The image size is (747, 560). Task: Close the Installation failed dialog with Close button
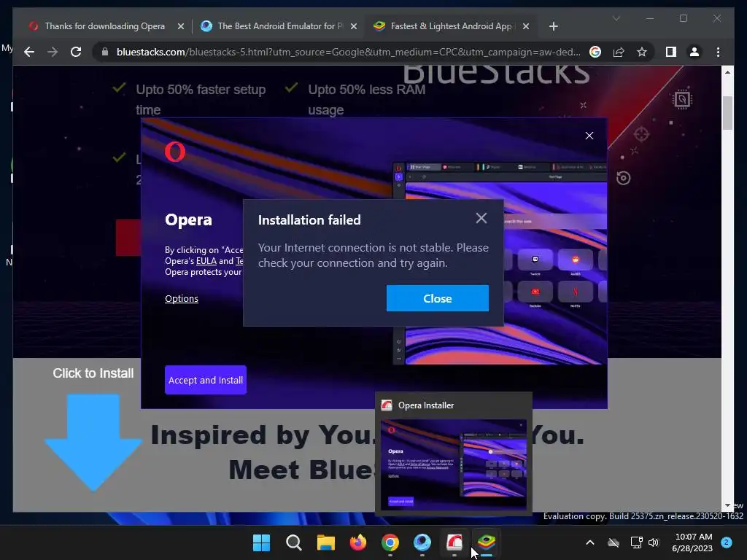438,298
